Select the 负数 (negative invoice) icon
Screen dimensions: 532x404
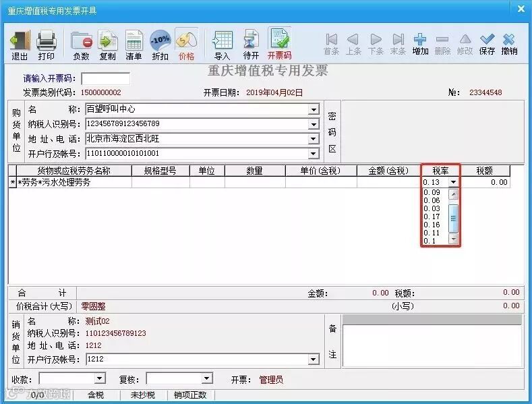[x=82, y=45]
